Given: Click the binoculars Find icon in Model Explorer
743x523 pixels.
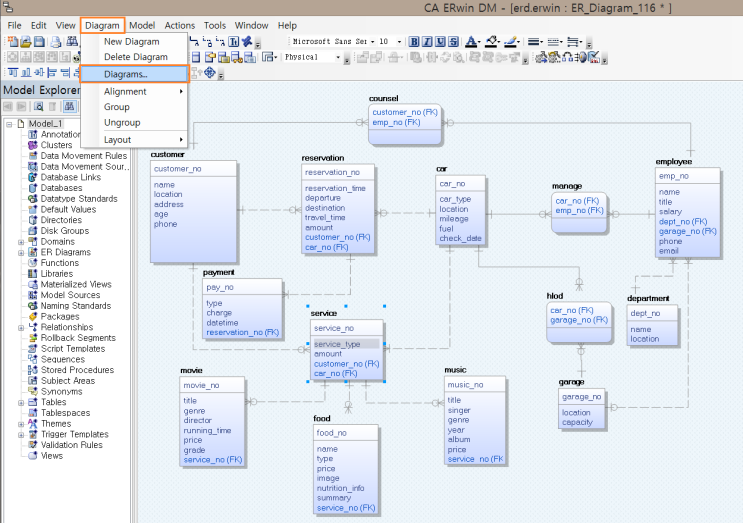Looking at the screenshot, I should 70,106.
